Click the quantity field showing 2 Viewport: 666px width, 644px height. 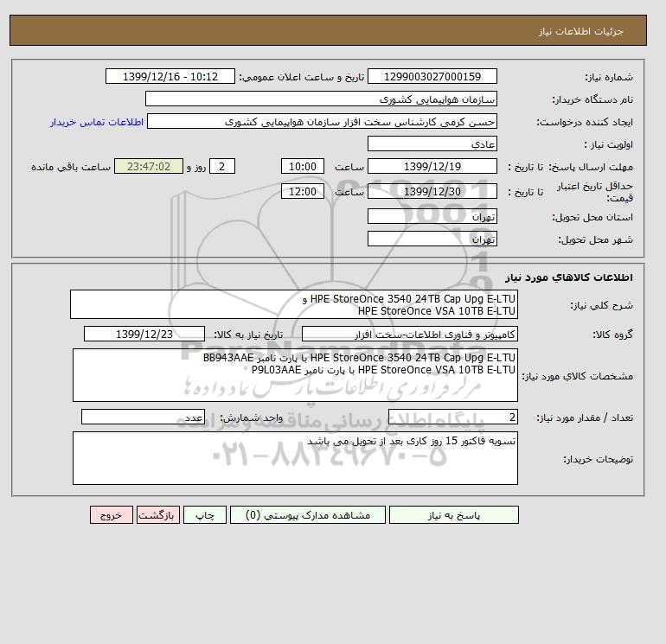(452, 417)
